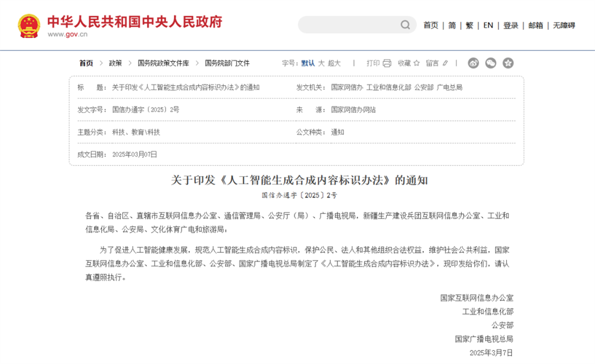Image resolution: width=595 pixels, height=364 pixels.
Task: Click the table title 关于印发《人工智能生成合成内容标识办法》的通知
Action: [x=186, y=87]
